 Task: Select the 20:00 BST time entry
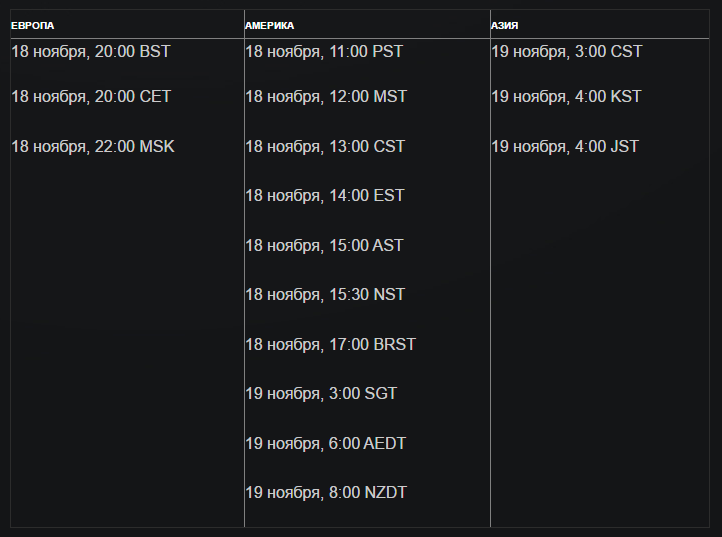(x=91, y=52)
